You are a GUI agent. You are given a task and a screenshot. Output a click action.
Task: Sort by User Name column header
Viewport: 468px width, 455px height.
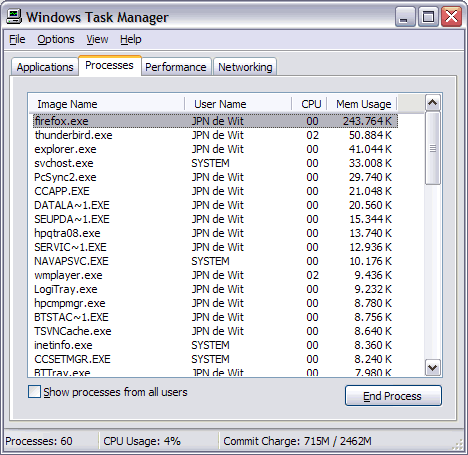(x=238, y=104)
